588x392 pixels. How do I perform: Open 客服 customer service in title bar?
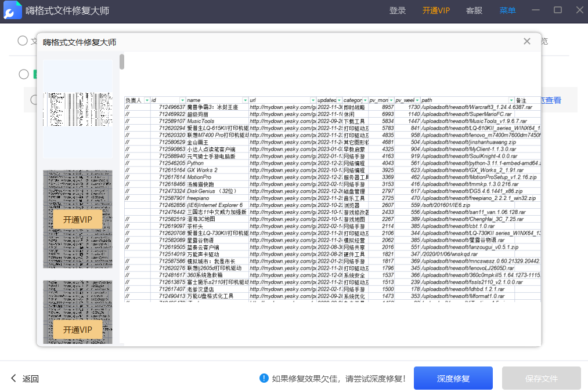pyautogui.click(x=474, y=10)
